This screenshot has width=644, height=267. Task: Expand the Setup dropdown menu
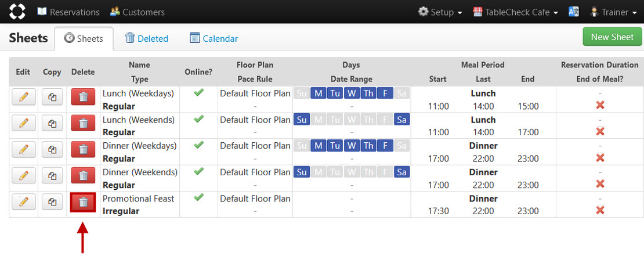click(440, 12)
